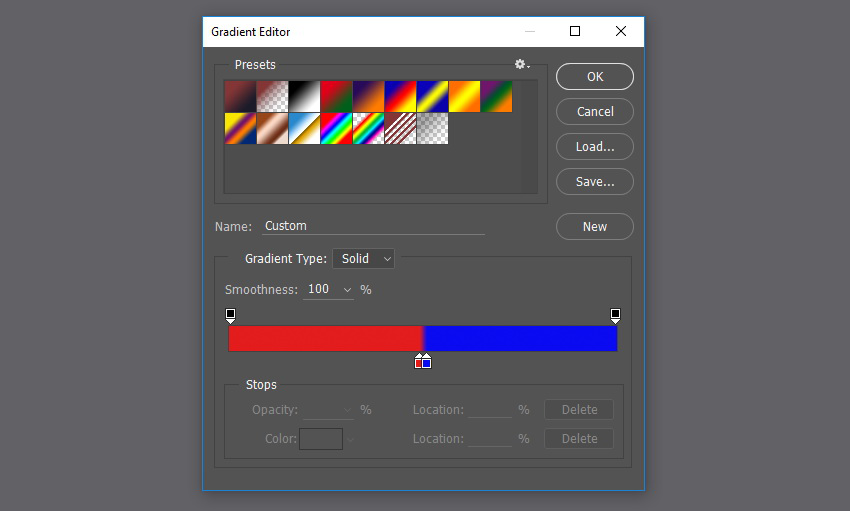Screen dimensions: 850x511
Task: Select the left opacity stop above gradient
Action: pos(230,315)
